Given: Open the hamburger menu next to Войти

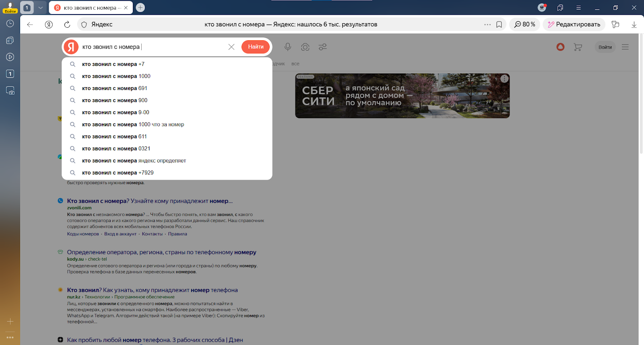Looking at the screenshot, I should pyautogui.click(x=625, y=47).
